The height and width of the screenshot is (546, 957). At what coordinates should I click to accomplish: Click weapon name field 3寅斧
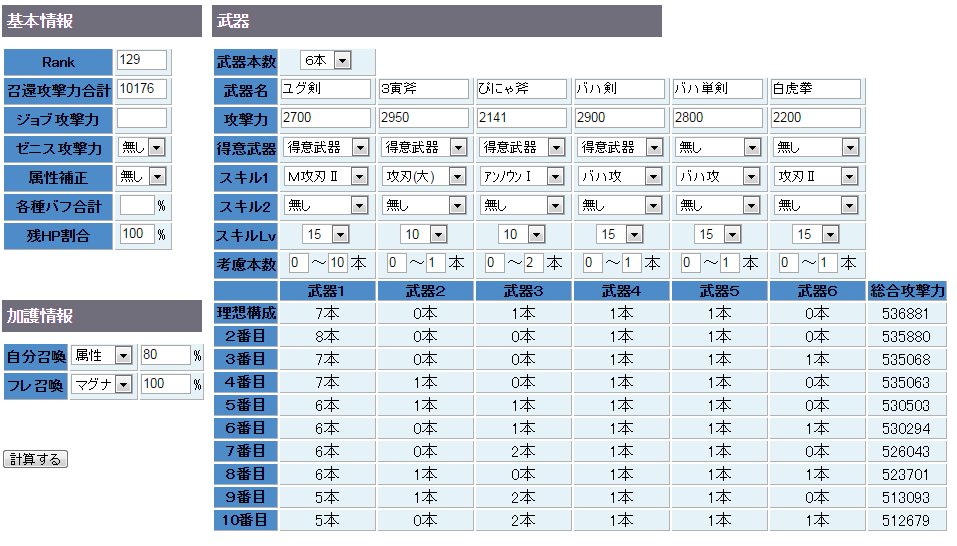point(424,88)
